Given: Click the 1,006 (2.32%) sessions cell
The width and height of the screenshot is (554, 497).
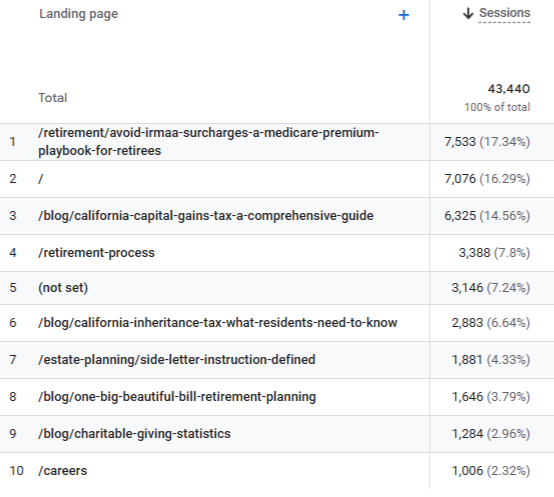Looking at the screenshot, I should click(491, 471).
